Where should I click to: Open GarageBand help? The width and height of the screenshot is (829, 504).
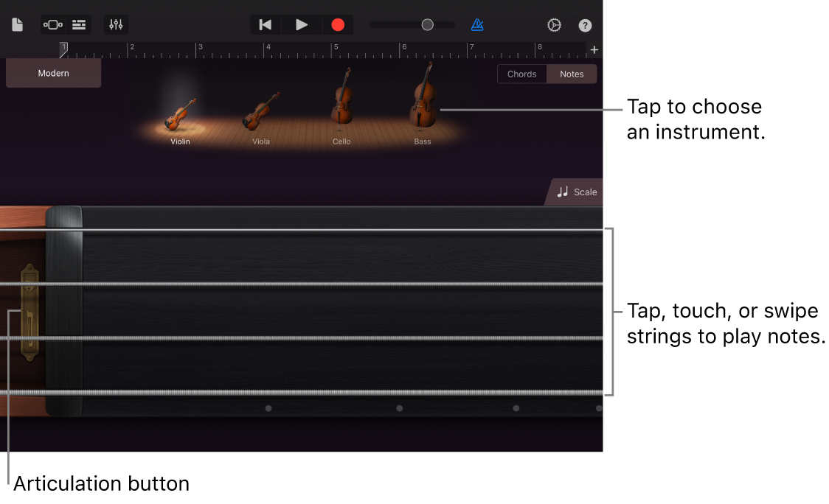click(x=584, y=24)
